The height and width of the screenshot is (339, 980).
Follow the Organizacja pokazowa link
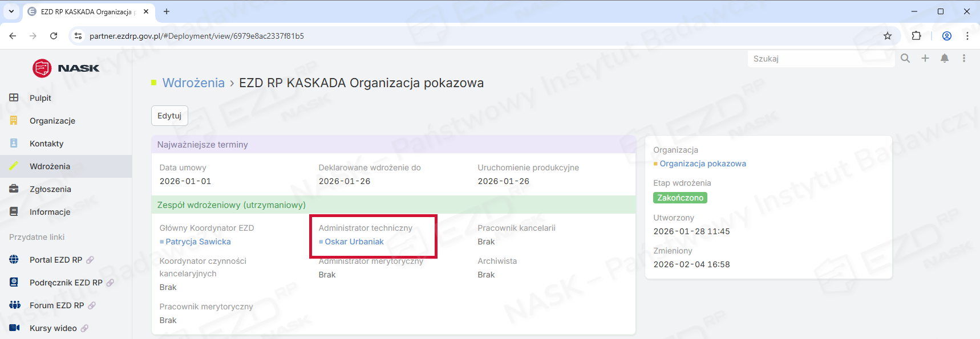coord(703,164)
